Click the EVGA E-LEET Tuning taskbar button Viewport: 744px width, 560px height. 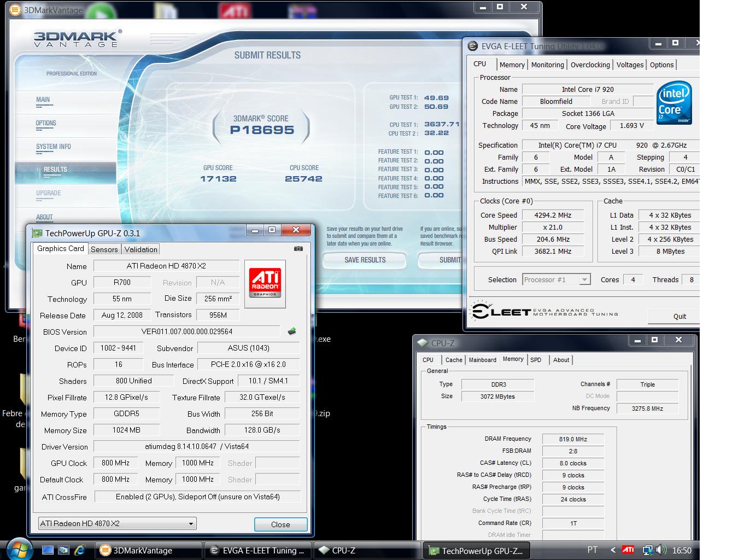257,551
